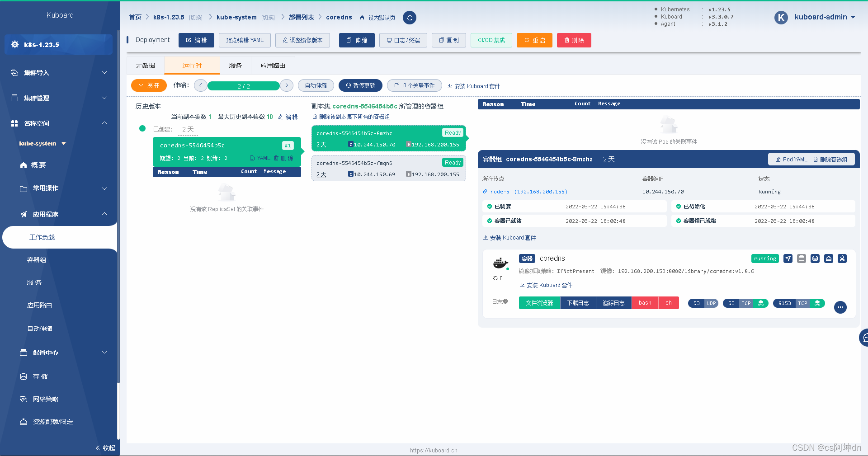Expand the 常用操作 sidebar menu

click(63, 188)
